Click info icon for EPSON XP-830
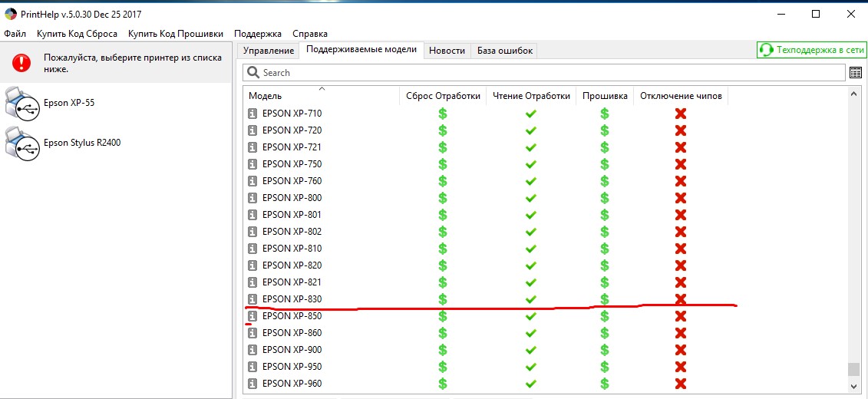This screenshot has width=868, height=399. coord(252,299)
